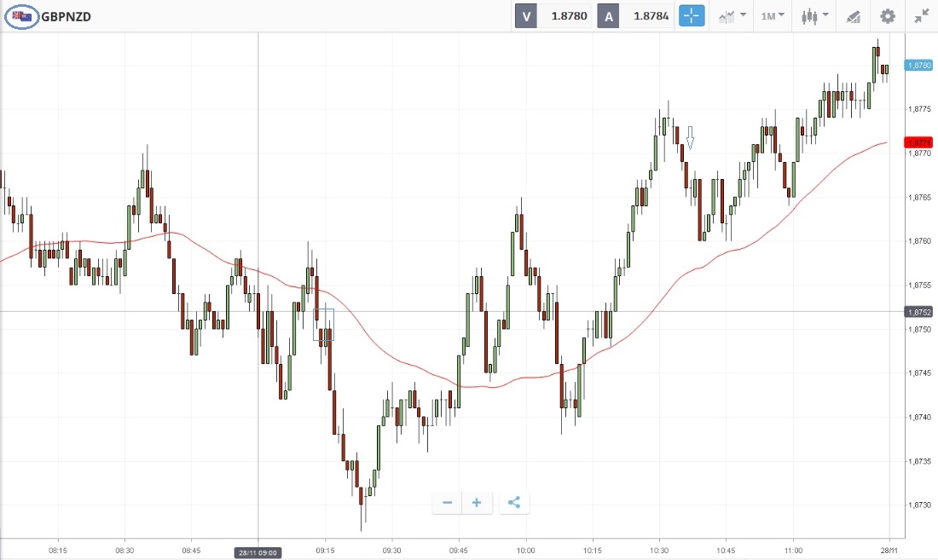This screenshot has height=560, width=938.
Task: Click the 1.8752 crosshair price label
Action: pyautogui.click(x=919, y=312)
